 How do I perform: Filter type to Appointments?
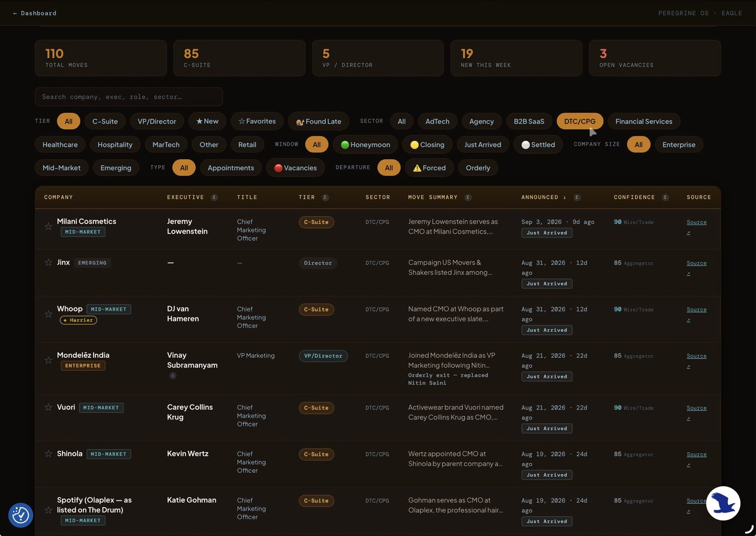pos(231,168)
